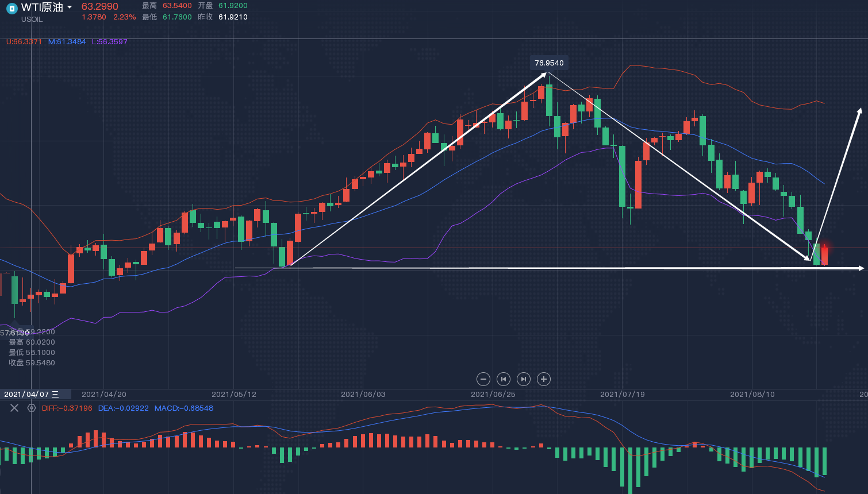The image size is (868, 494).
Task: Open MACD indicator settings hexagon icon
Action: (x=32, y=408)
